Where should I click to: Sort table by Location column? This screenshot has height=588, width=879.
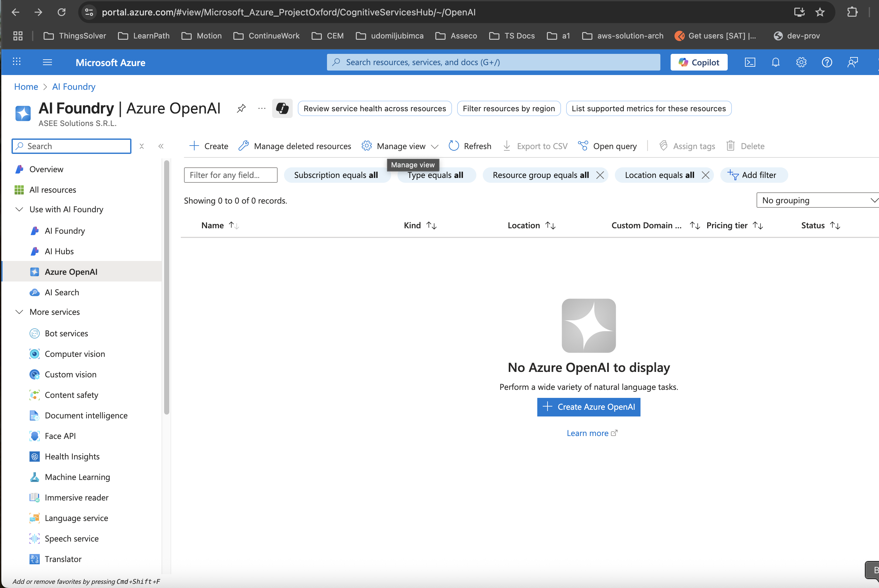click(x=532, y=225)
